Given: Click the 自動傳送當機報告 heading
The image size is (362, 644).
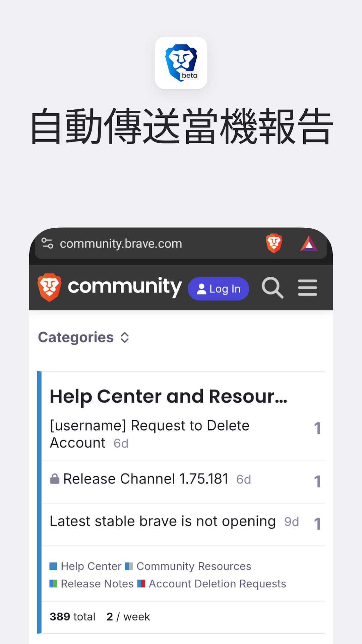Looking at the screenshot, I should 182,126.
